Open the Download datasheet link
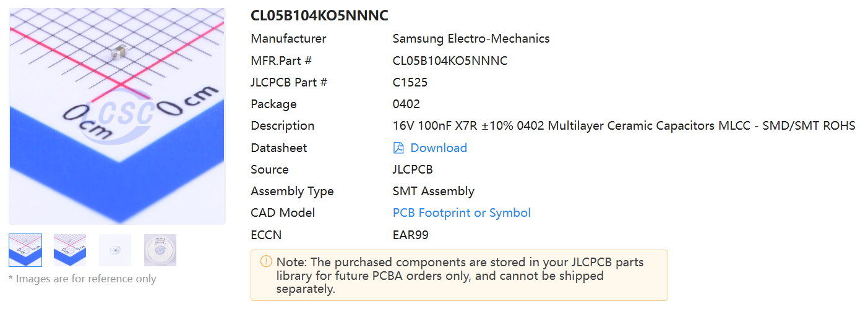Screen dimensions: 868x320 [438, 148]
